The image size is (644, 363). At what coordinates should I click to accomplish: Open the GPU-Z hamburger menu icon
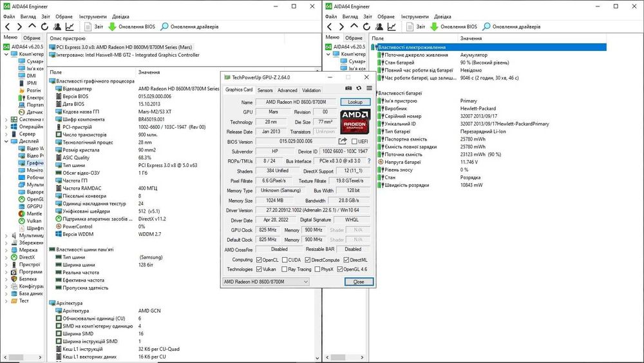(x=369, y=88)
